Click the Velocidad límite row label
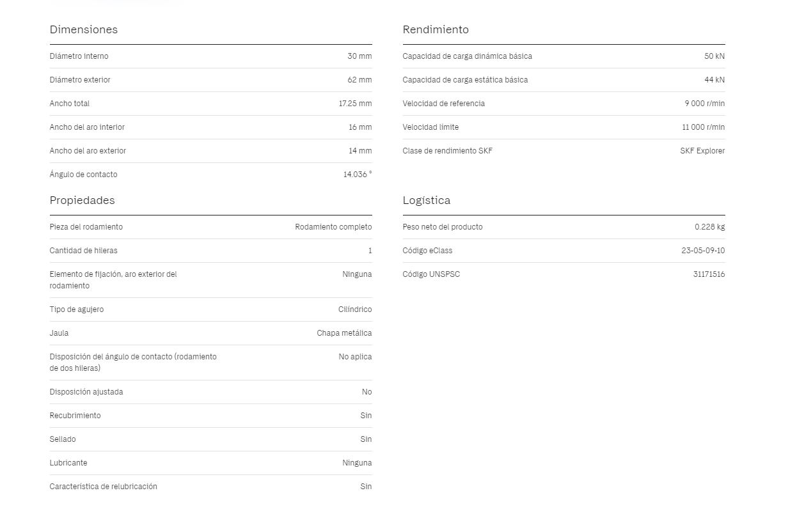The height and width of the screenshot is (532, 788). click(x=431, y=127)
